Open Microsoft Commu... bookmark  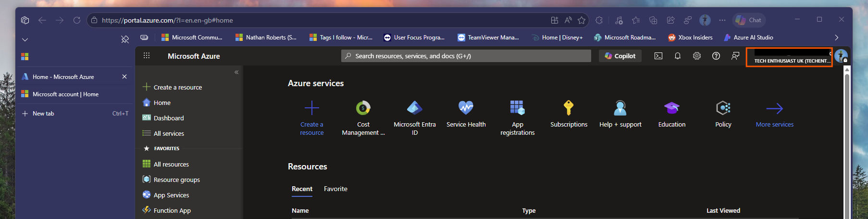[192, 38]
